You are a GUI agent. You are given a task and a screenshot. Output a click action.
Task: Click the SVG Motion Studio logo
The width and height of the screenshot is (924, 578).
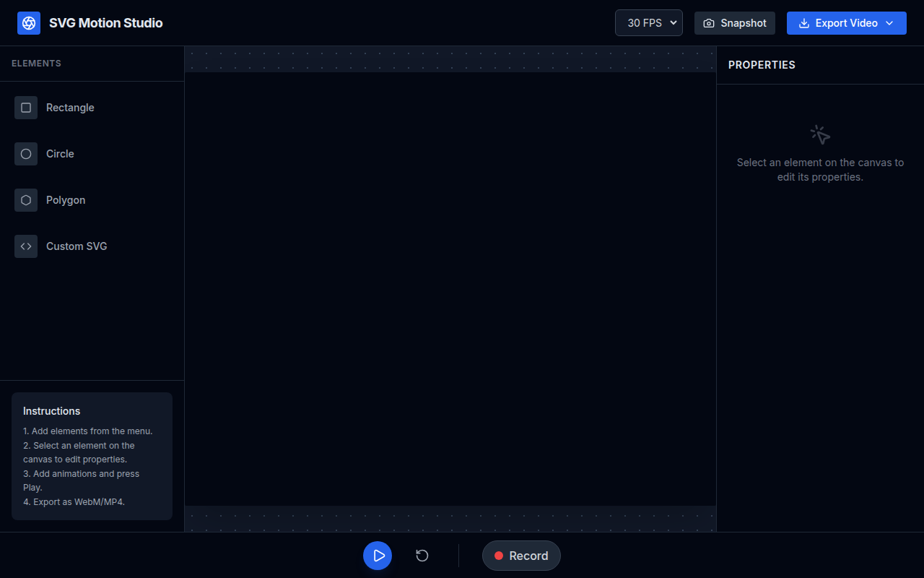[x=28, y=22]
